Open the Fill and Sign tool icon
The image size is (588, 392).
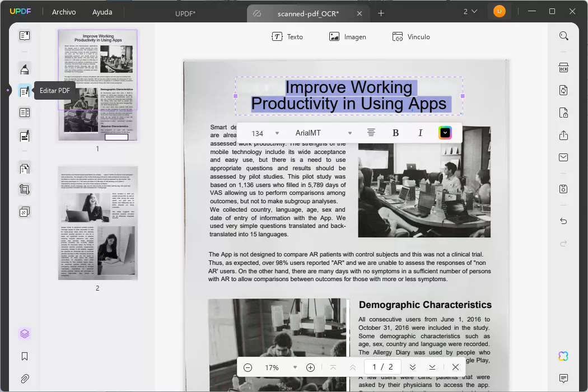(x=25, y=136)
